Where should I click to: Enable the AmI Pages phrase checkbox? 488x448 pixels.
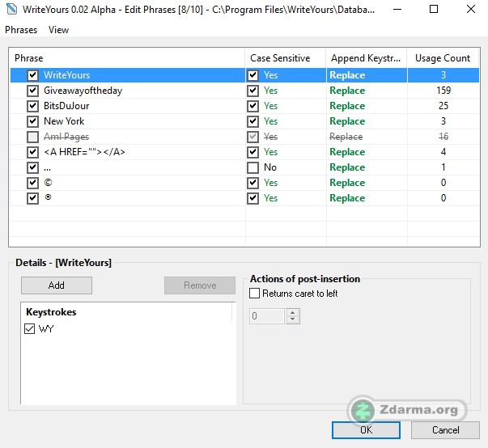pos(32,137)
